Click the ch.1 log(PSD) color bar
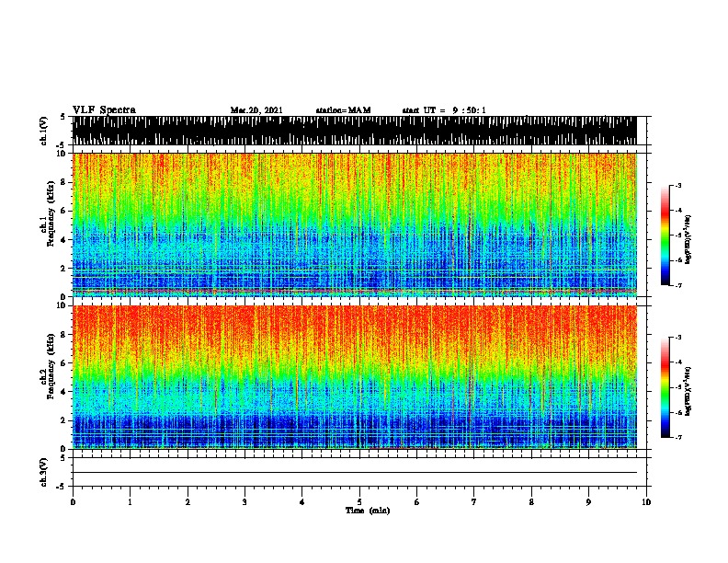Viewport: 728px width, 563px height. coord(665,236)
